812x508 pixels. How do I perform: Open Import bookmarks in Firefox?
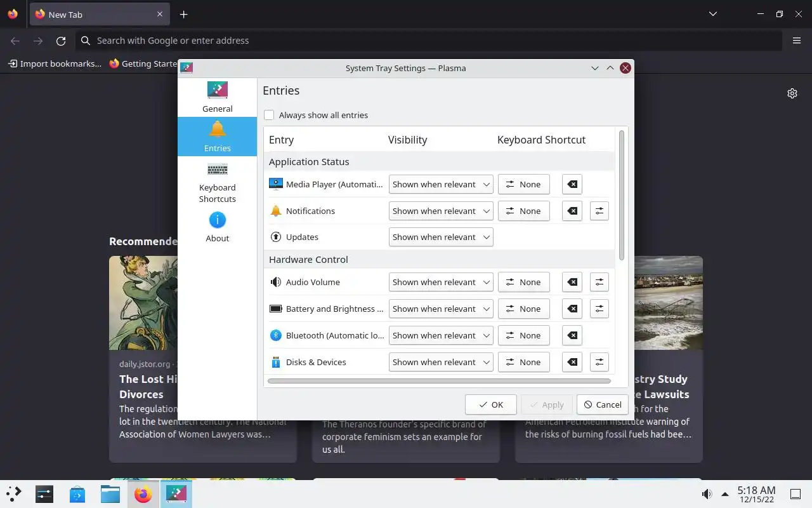55,63
